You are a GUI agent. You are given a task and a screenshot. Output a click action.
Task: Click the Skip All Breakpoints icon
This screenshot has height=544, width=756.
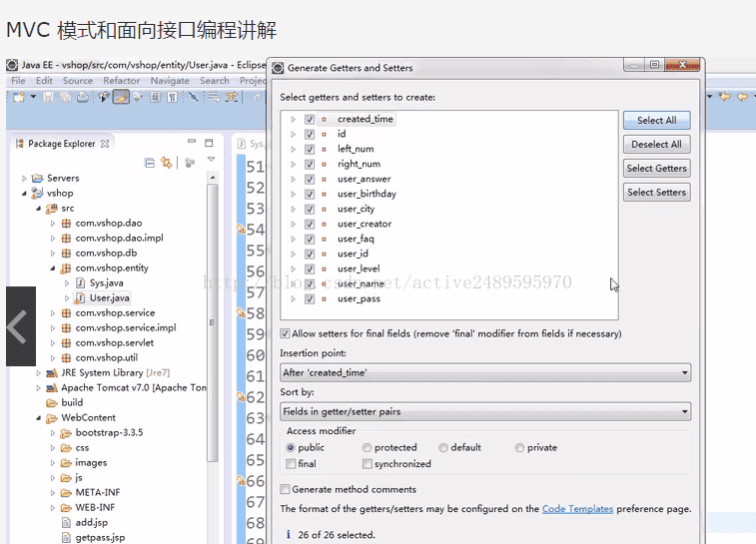tap(194, 97)
